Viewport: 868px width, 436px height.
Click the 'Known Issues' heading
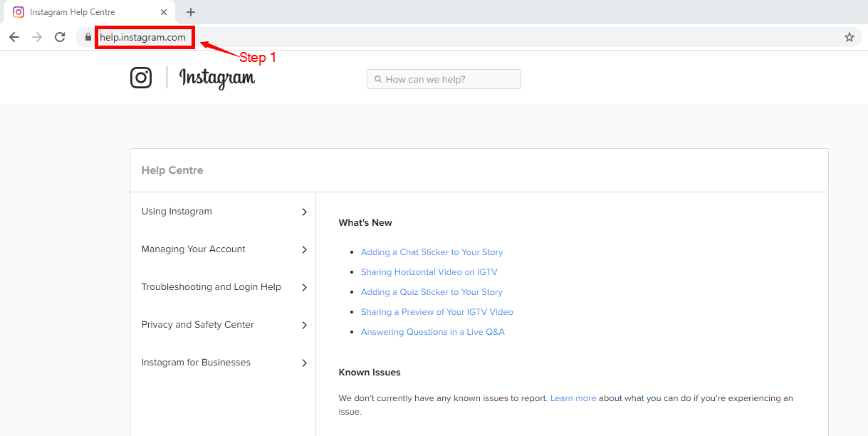click(370, 373)
